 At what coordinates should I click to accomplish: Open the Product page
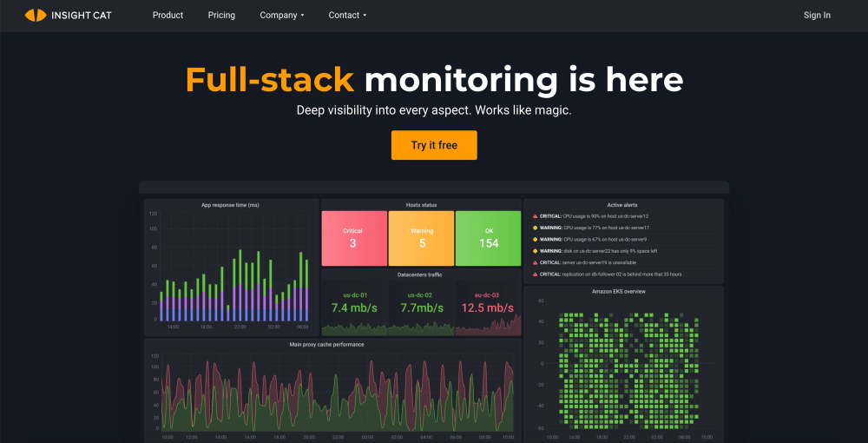(168, 15)
